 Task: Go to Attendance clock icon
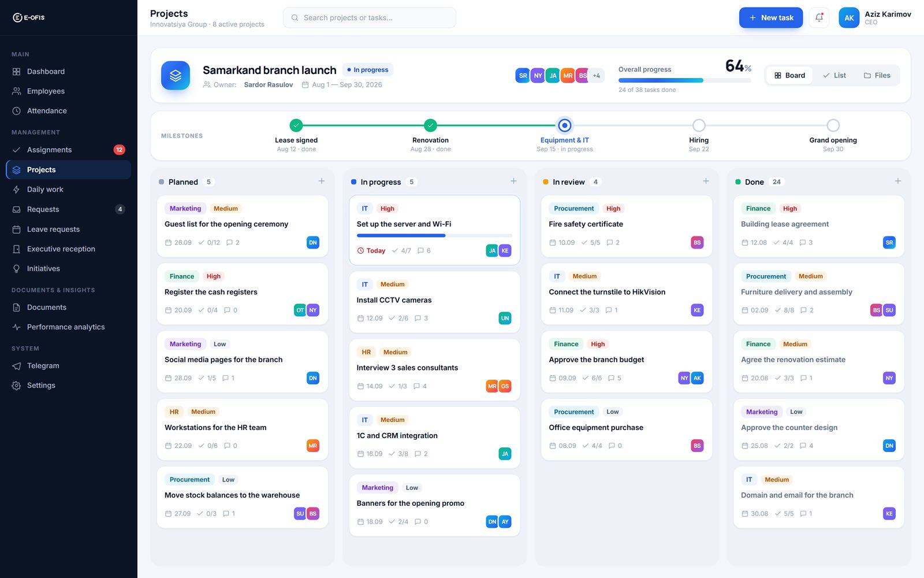(17, 111)
